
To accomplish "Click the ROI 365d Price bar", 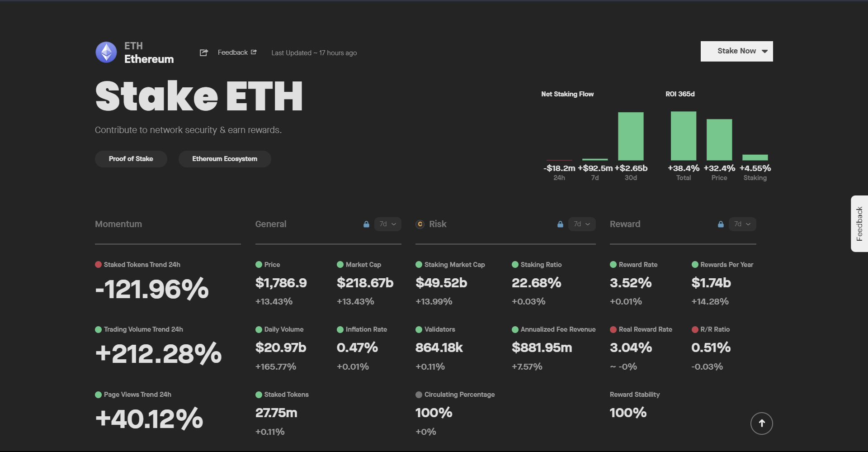I will 719,140.
